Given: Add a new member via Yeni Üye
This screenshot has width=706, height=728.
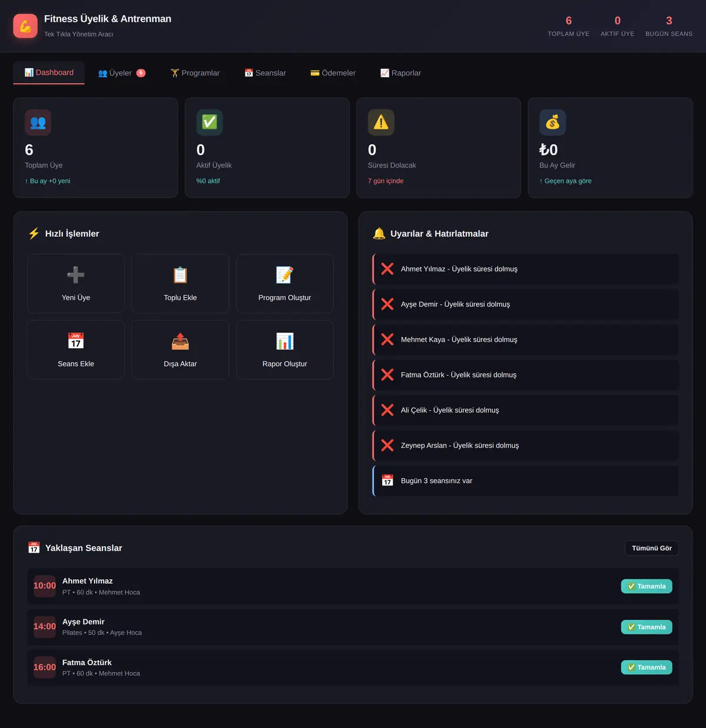Looking at the screenshot, I should pyautogui.click(x=76, y=283).
